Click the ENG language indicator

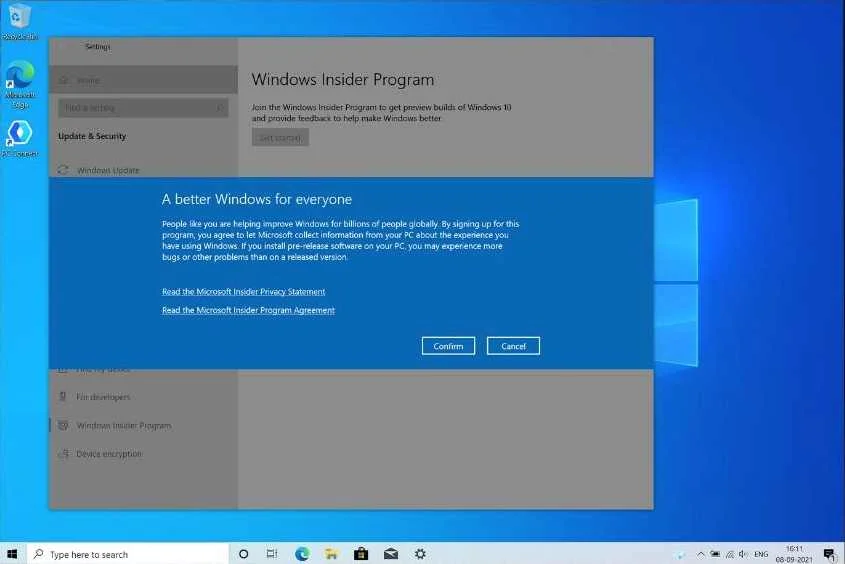pos(761,554)
